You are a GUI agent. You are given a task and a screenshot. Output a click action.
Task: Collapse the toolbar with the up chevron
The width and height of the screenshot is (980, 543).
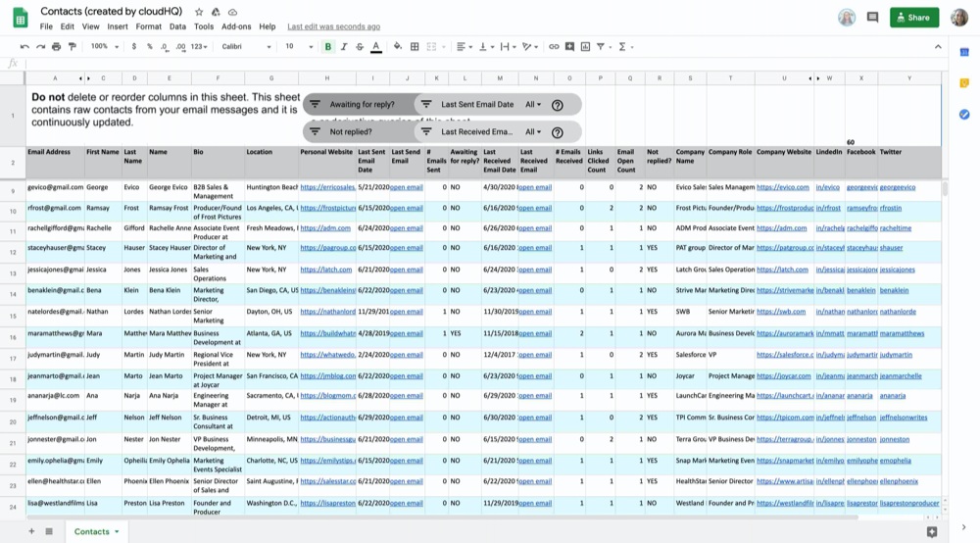[x=938, y=47]
